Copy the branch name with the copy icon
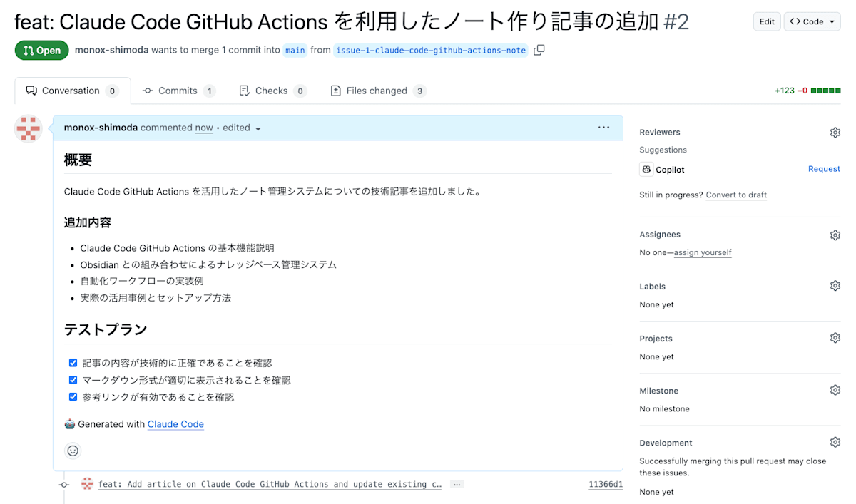The height and width of the screenshot is (504, 856). click(x=539, y=50)
